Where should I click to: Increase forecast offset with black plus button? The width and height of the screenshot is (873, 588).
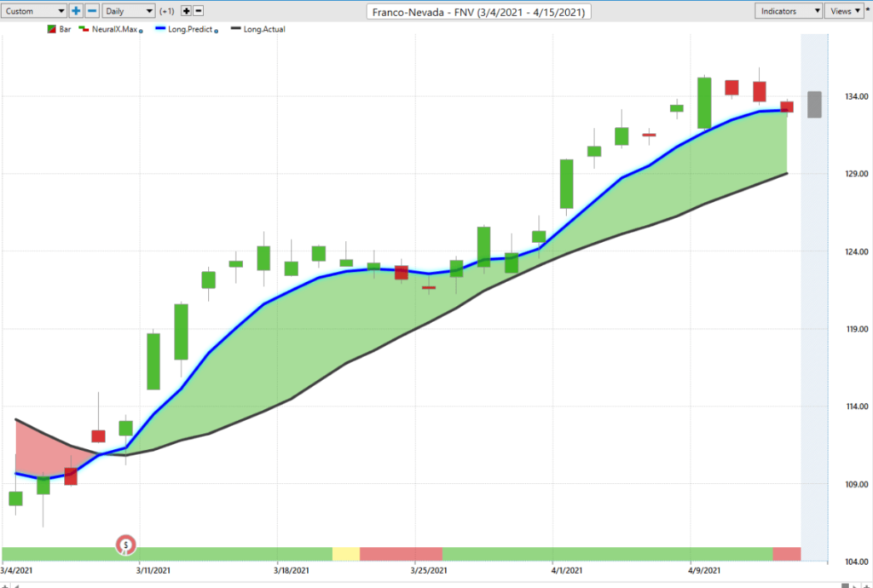coord(186,11)
